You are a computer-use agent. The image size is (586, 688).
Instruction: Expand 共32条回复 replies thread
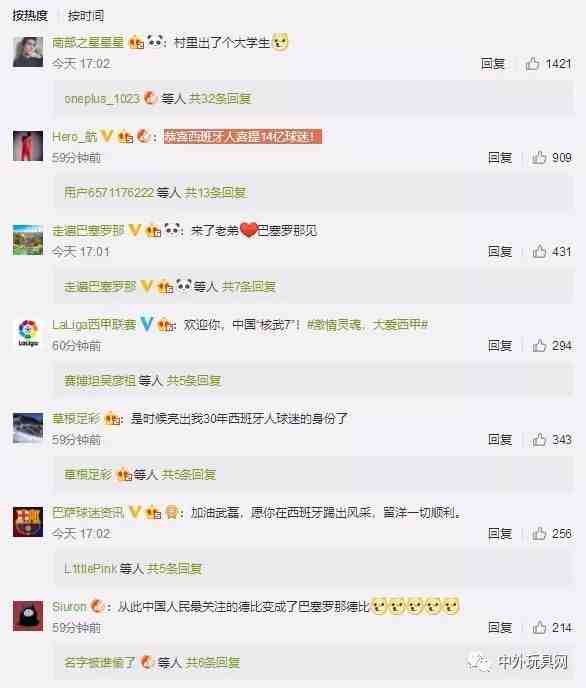click(220, 99)
